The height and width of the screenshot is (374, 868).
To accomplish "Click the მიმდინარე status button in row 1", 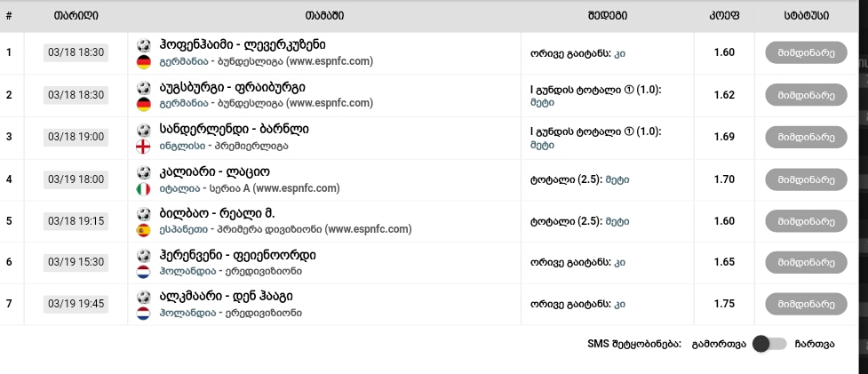I will pos(806,52).
